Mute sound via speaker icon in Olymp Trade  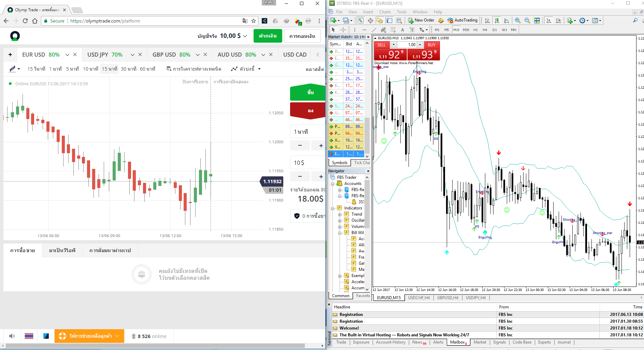pyautogui.click(x=12, y=336)
